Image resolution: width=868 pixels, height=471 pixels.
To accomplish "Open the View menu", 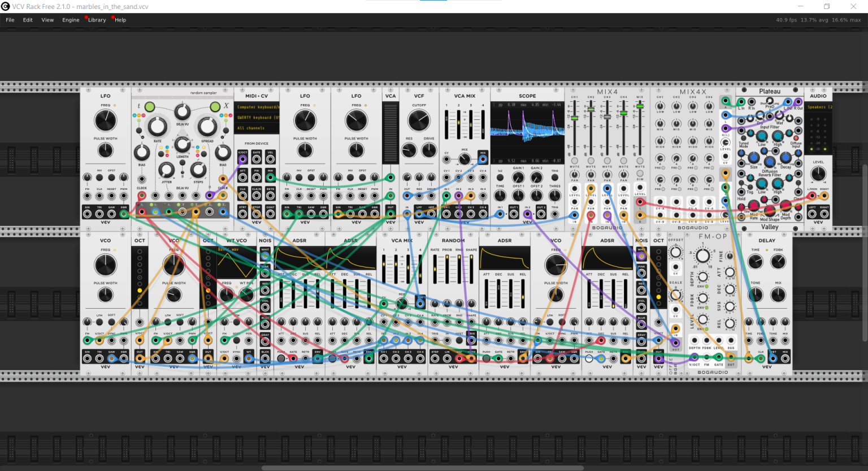I will coord(47,20).
